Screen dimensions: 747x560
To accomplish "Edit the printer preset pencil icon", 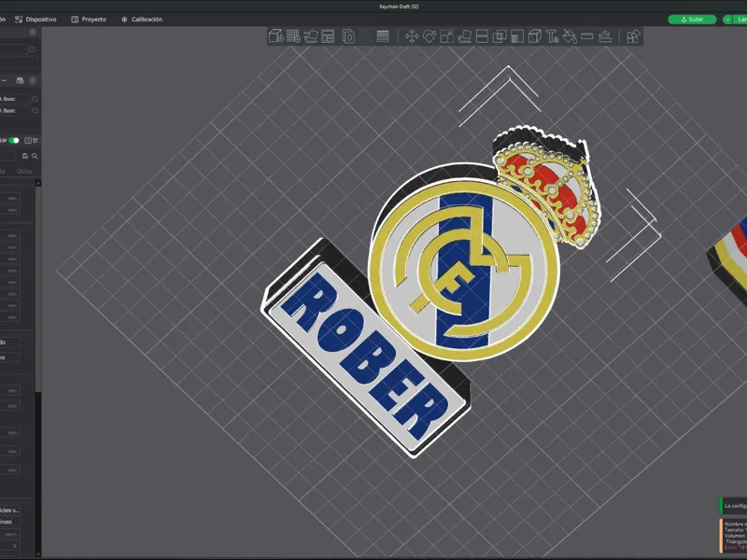I will coord(33,49).
